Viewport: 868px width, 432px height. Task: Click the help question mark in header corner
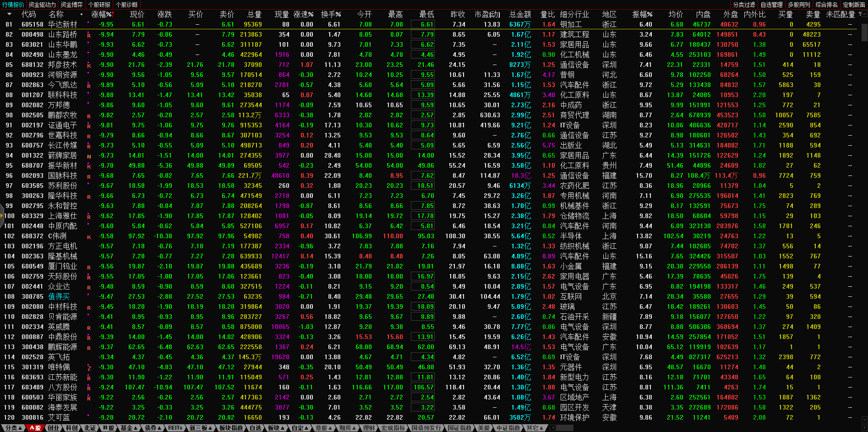pos(860,14)
